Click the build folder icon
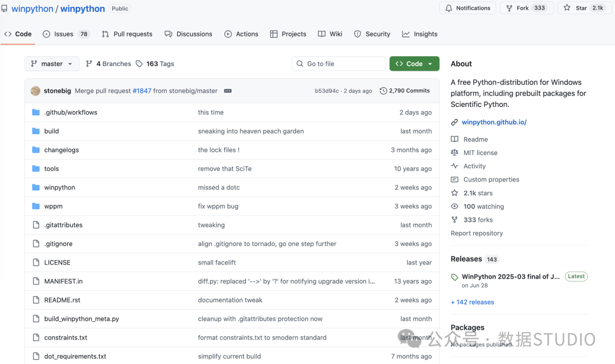 [36, 131]
